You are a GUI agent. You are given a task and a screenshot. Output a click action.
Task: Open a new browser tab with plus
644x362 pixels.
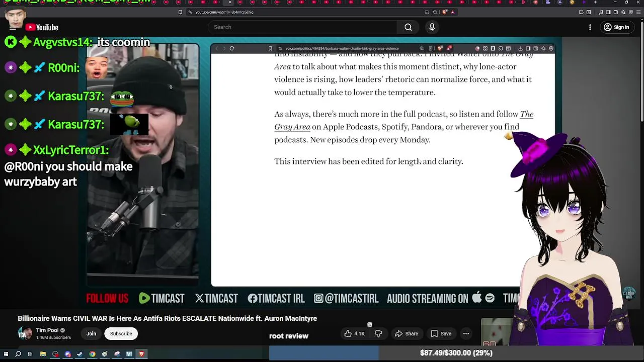click(x=595, y=3)
